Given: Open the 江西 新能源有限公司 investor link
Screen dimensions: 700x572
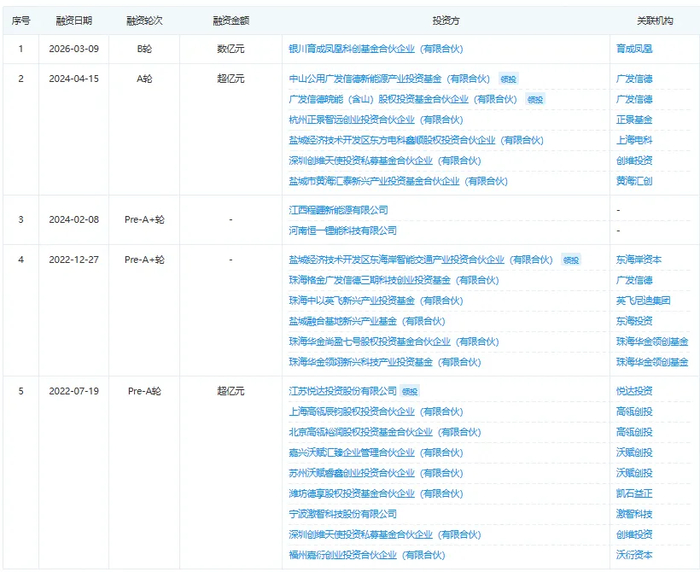Looking at the screenshot, I should click(338, 210).
